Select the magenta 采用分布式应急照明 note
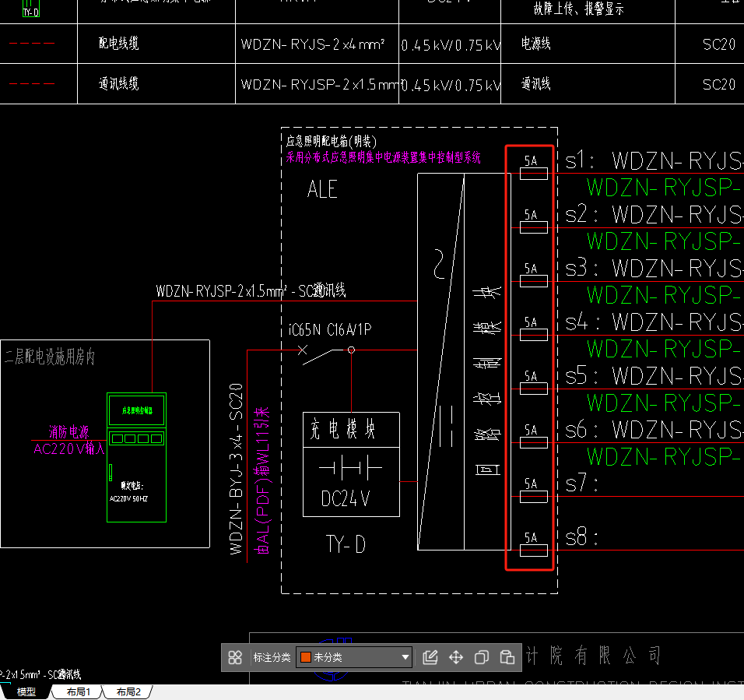 (x=384, y=157)
